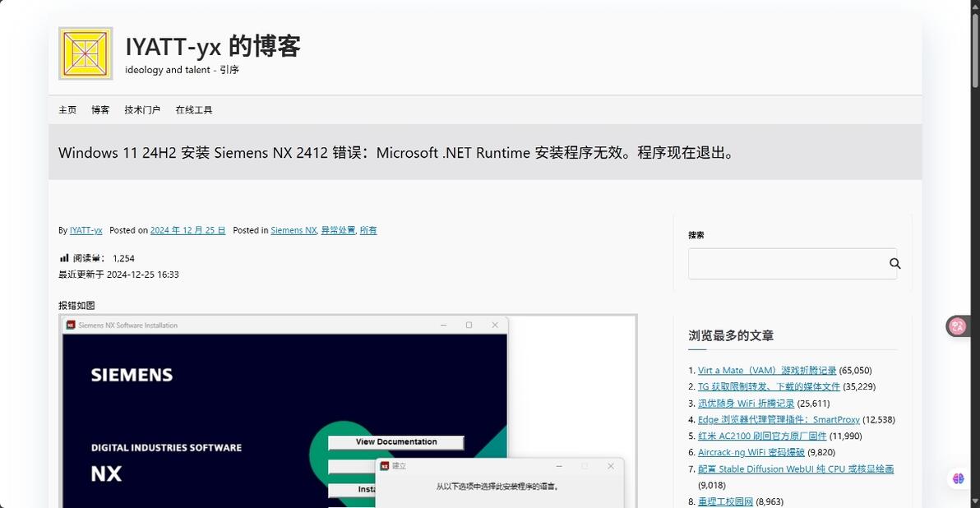980x508 pixels.
Task: Open the Aircrack-ng WiFi 密码爆破 link
Action: coord(751,452)
